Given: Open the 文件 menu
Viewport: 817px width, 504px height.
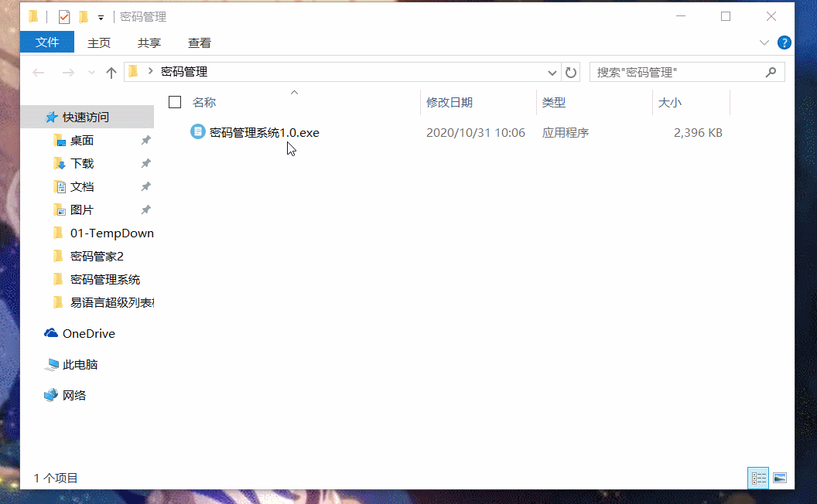Looking at the screenshot, I should 46,43.
